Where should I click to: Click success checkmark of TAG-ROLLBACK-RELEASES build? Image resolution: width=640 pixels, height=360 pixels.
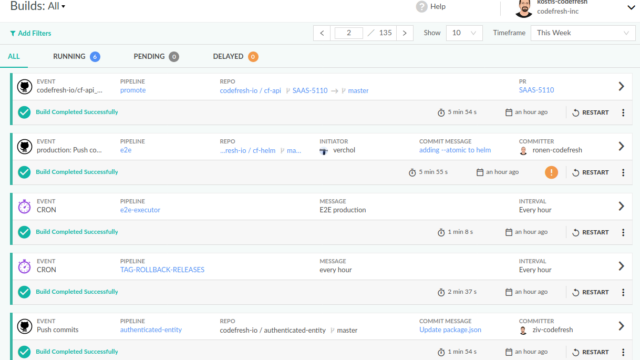24,292
